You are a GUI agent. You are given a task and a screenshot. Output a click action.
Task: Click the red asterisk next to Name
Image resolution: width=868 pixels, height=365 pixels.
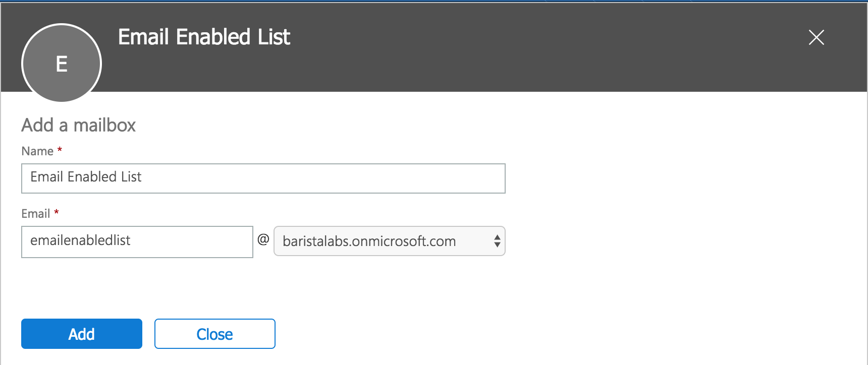pos(60,150)
